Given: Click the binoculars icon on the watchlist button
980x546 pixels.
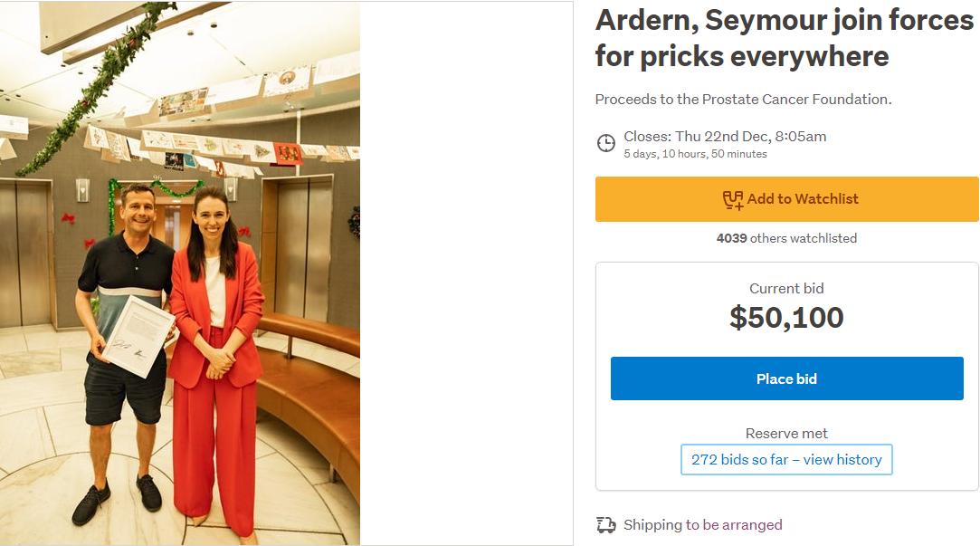Looking at the screenshot, I should [x=732, y=199].
